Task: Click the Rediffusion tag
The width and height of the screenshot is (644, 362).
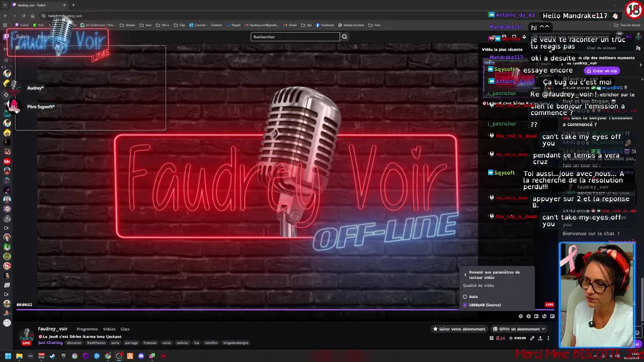Action: [x=96, y=343]
